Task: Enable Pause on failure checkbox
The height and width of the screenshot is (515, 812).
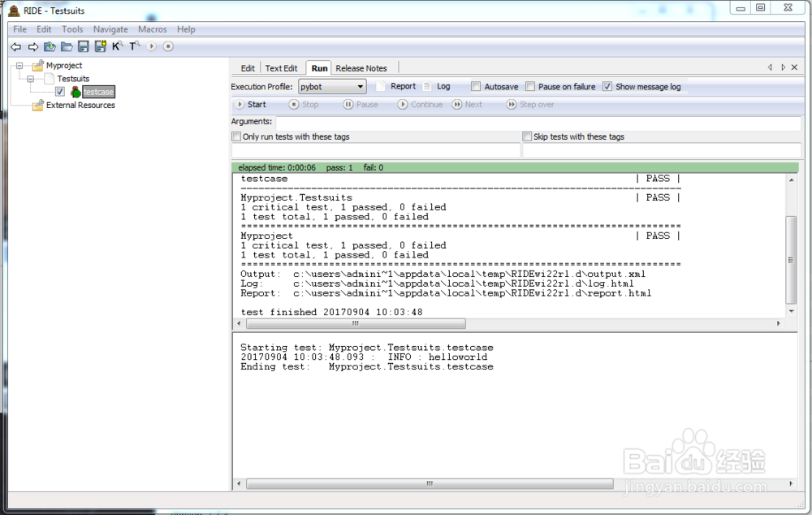Action: coord(530,87)
